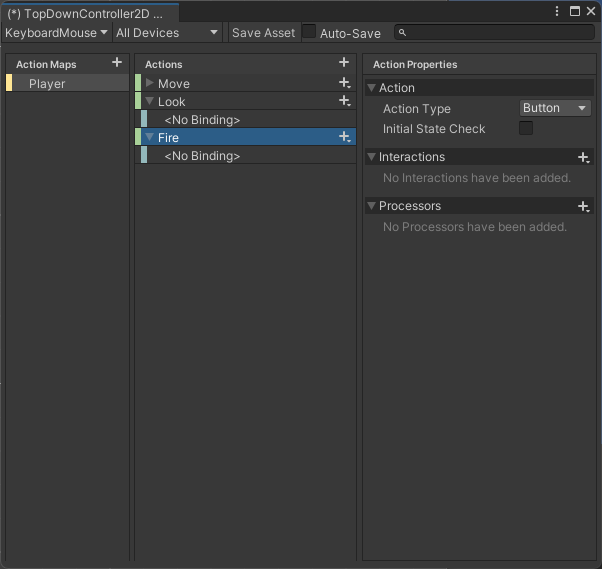Click the search field in the toolbar
The height and width of the screenshot is (569, 602).
(494, 32)
